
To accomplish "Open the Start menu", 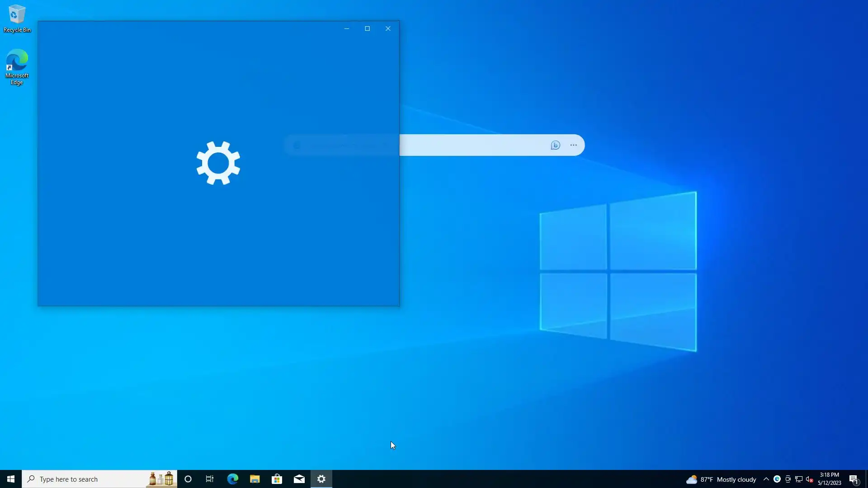I will [11, 479].
